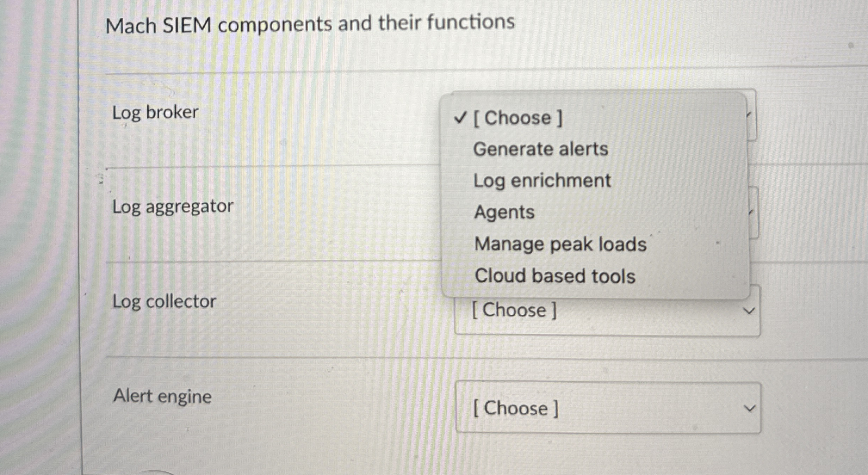The height and width of the screenshot is (475, 868).
Task: Click the Log aggregator dropdown edge behind the menu
Action: (754, 212)
